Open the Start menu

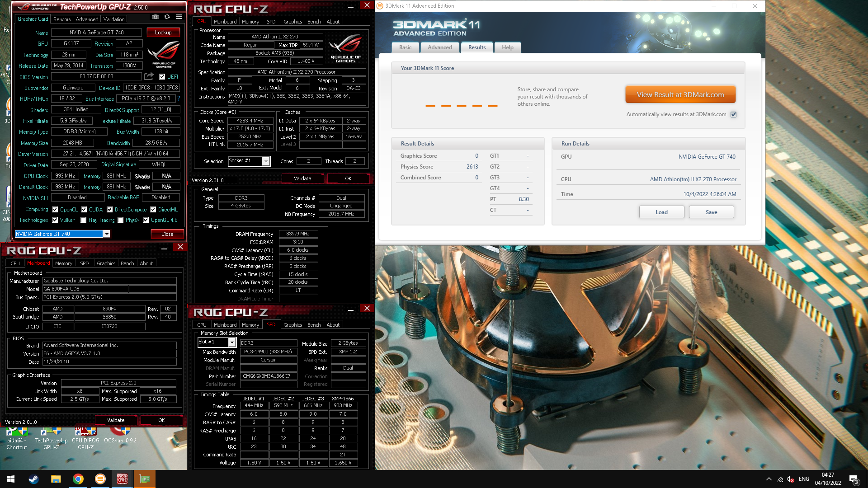[11, 479]
